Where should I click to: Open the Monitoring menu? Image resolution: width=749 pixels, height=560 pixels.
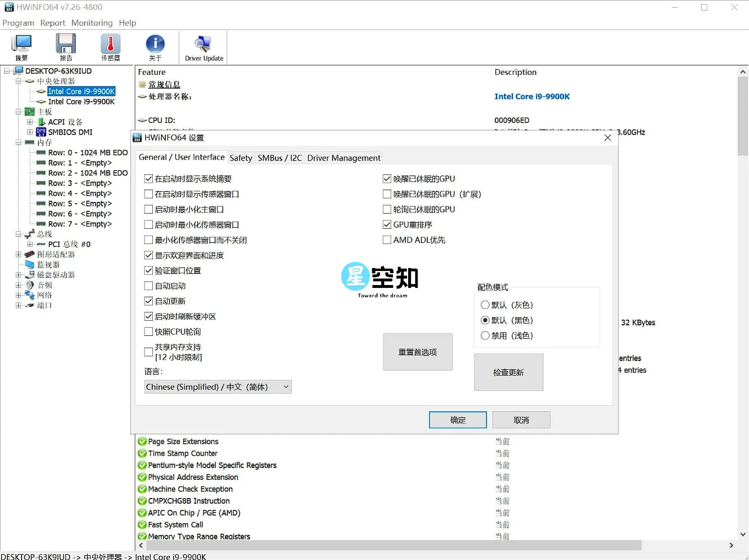point(91,23)
